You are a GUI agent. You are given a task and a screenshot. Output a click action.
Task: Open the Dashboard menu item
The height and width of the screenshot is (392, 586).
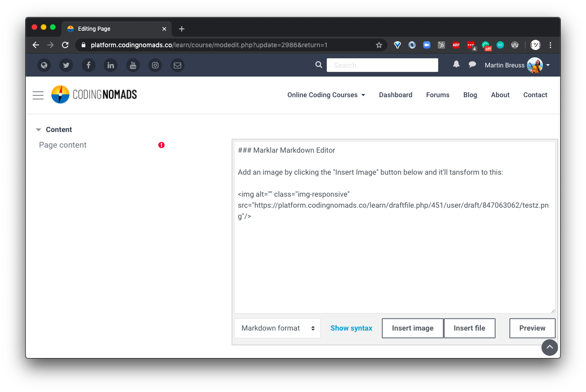[x=395, y=95]
